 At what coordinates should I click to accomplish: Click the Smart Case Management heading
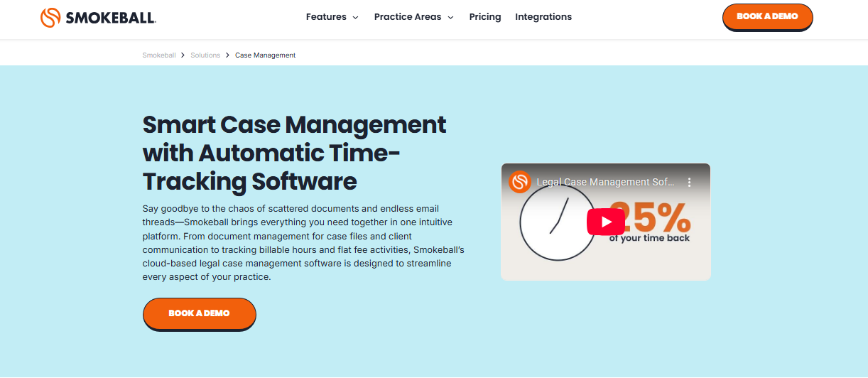click(x=295, y=153)
